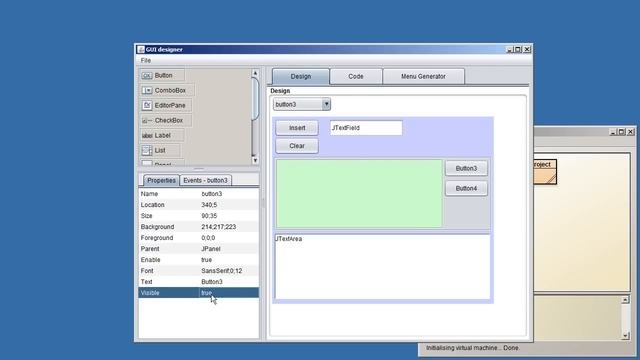
Task: Select the green panel in design
Action: tap(359, 193)
